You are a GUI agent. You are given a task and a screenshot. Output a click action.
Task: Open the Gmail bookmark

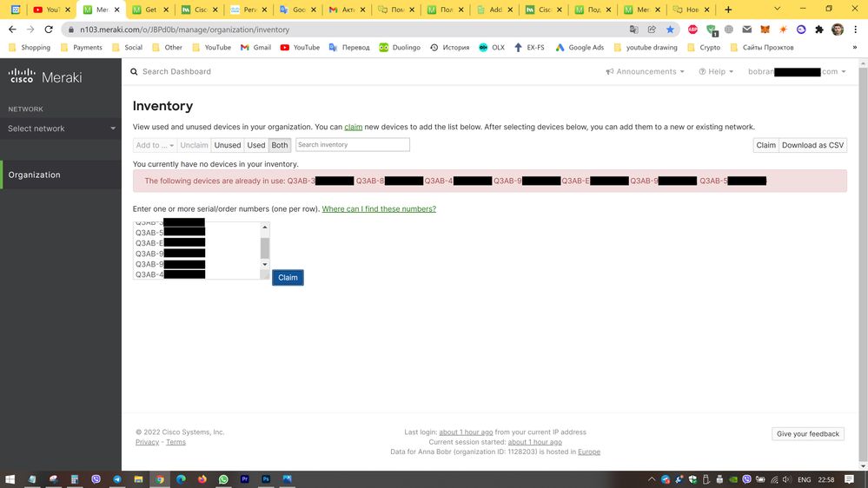tap(255, 48)
